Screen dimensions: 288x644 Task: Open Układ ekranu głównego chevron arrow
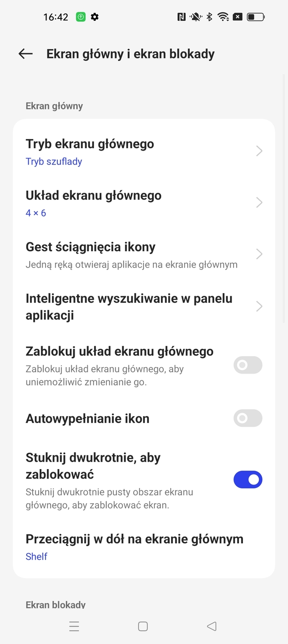tap(259, 203)
